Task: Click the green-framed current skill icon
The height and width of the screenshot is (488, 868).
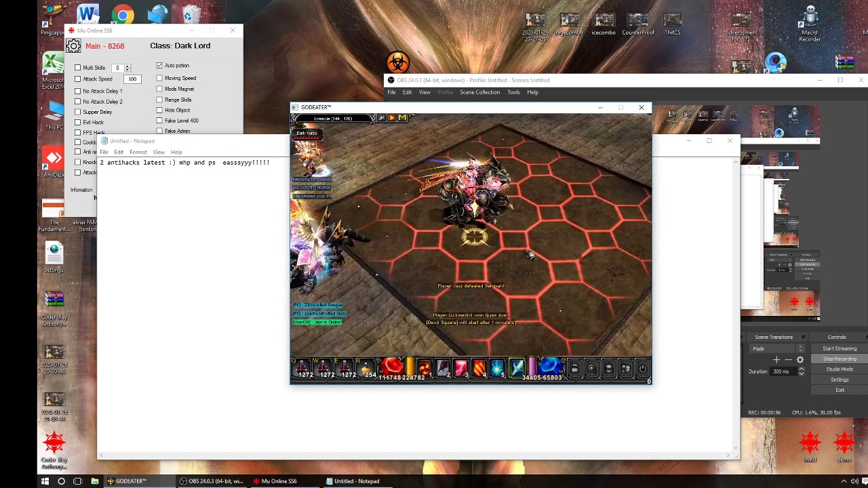Action: [517, 368]
